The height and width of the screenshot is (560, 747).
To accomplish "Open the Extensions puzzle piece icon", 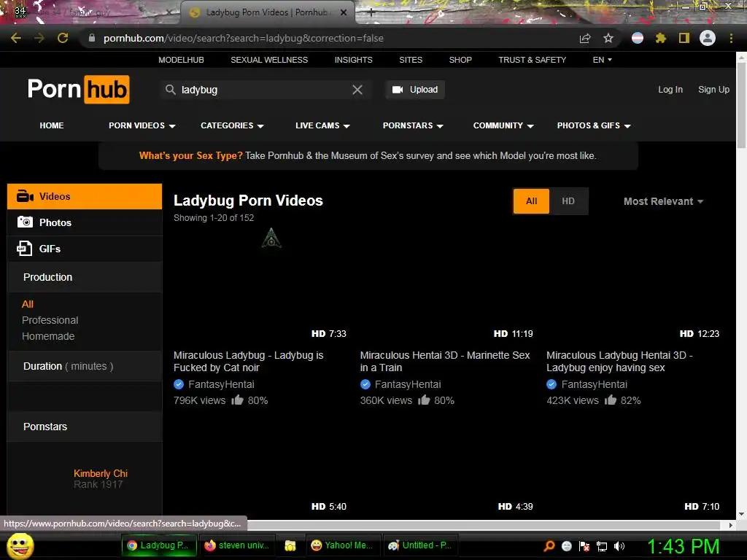I will click(x=661, y=38).
